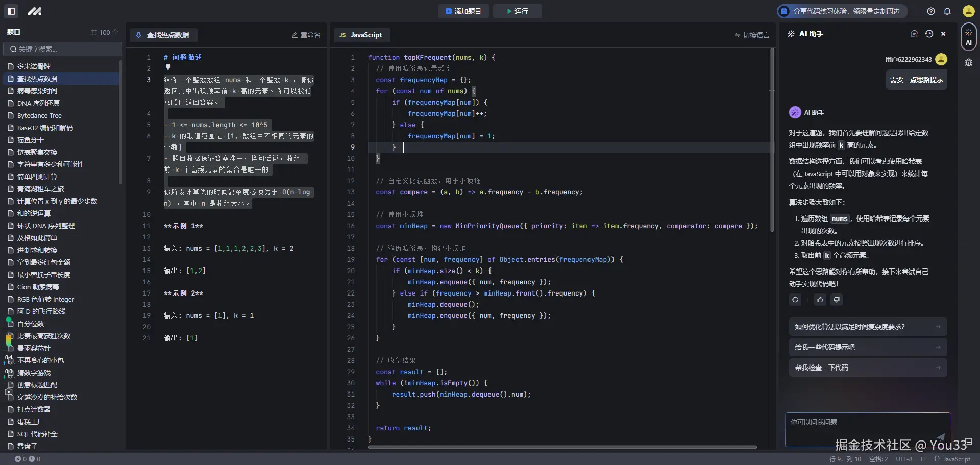Open the AI chat history icon
This screenshot has width=980, height=465.
[929, 34]
